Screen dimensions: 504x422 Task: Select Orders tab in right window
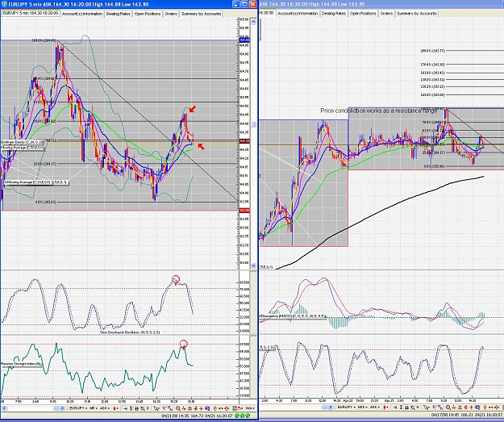(386, 14)
